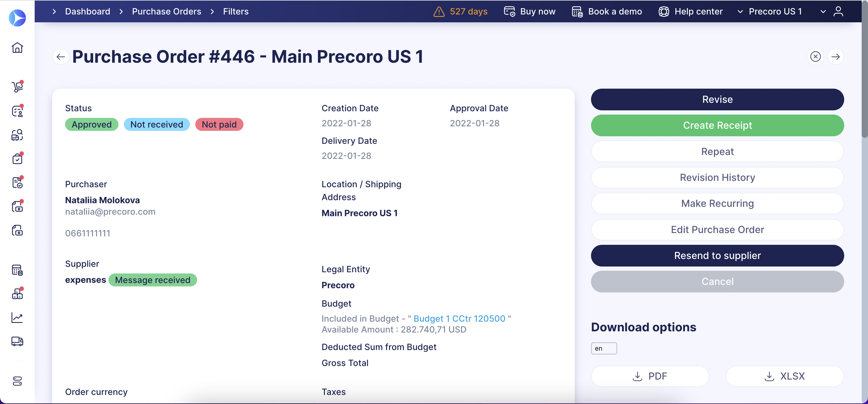
Task: Click the Message received supplier badge
Action: coord(153,280)
